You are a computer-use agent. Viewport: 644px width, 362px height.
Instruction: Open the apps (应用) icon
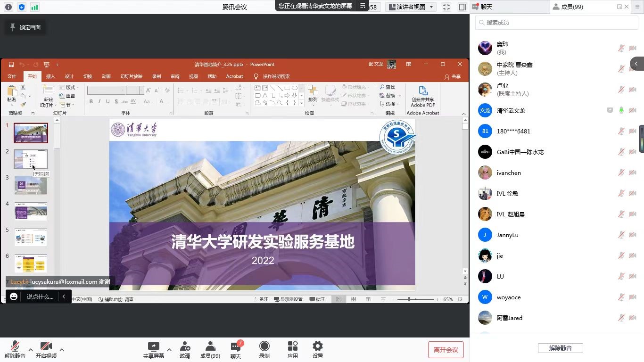pos(293,347)
